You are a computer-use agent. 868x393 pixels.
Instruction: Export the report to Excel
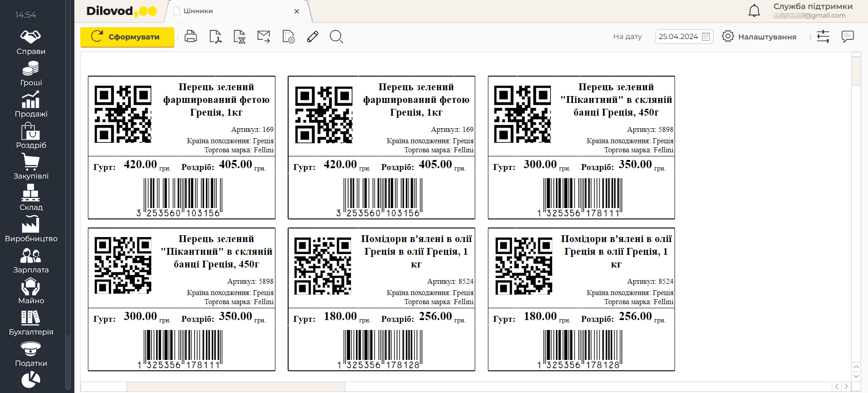[239, 37]
